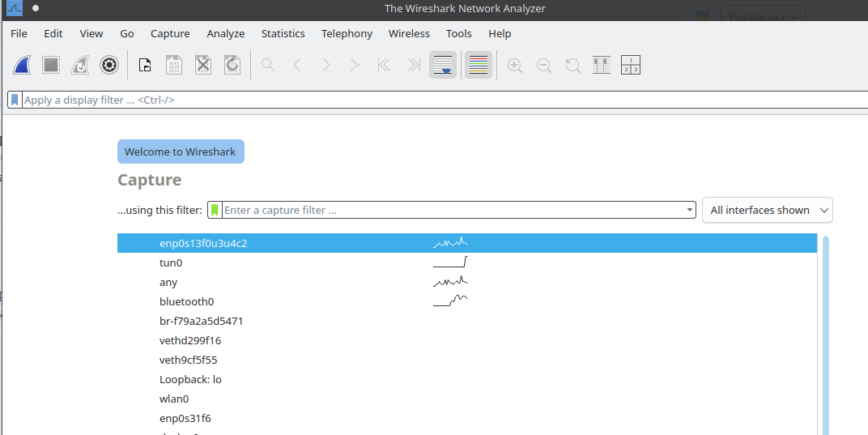Click the Wireshark title bar app icon
This screenshot has height=435, width=868.
(x=15, y=8)
